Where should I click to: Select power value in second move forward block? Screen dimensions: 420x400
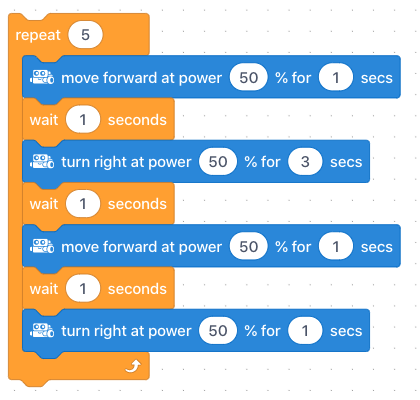click(249, 246)
